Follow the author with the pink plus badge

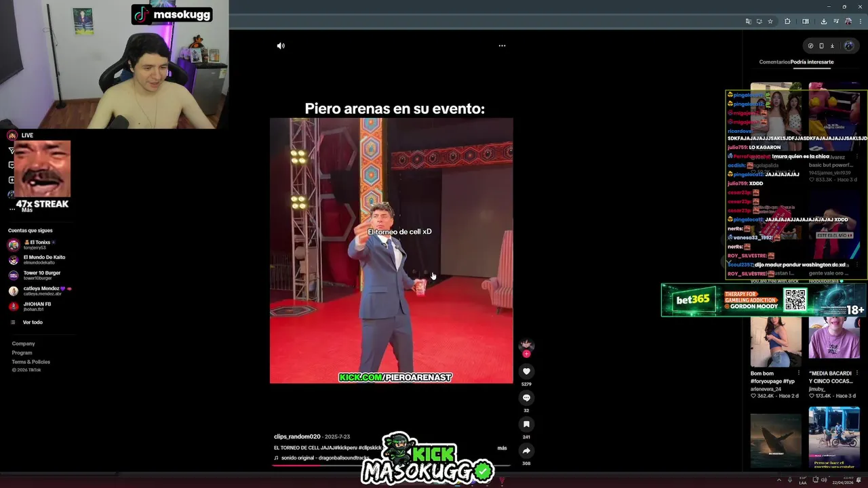526,354
